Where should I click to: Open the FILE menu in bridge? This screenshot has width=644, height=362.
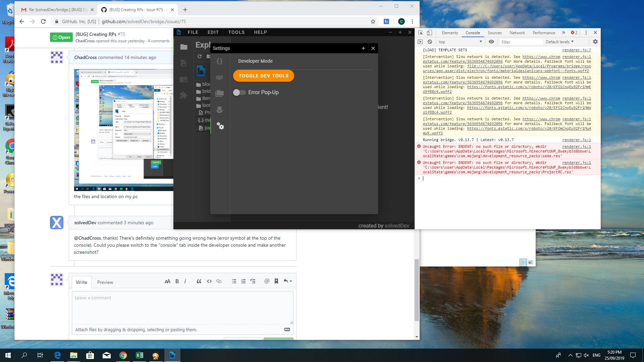193,32
